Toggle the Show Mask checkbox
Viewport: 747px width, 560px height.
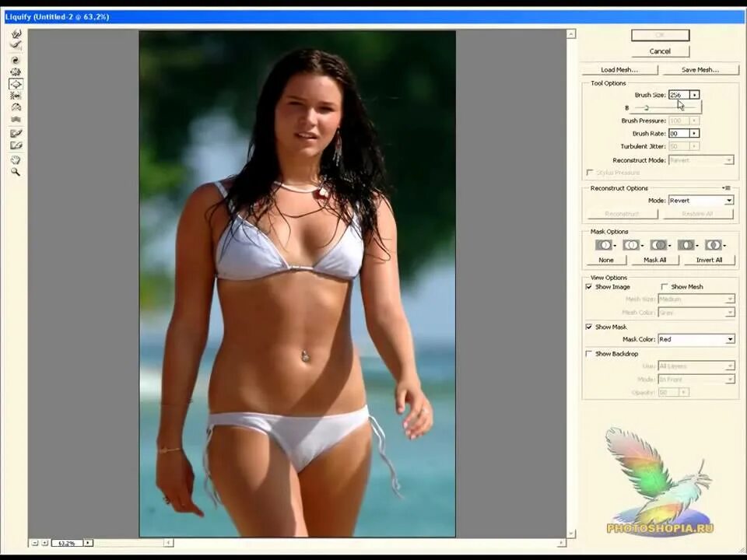[589, 327]
